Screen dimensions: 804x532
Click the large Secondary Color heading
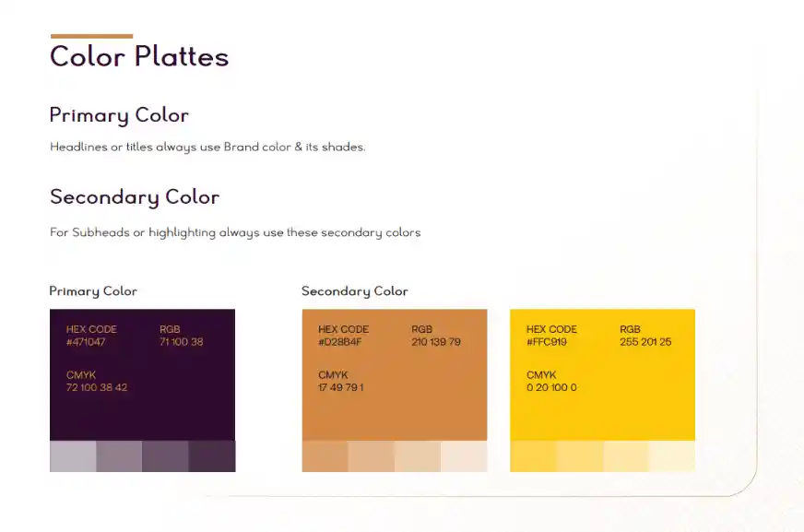[x=135, y=197]
